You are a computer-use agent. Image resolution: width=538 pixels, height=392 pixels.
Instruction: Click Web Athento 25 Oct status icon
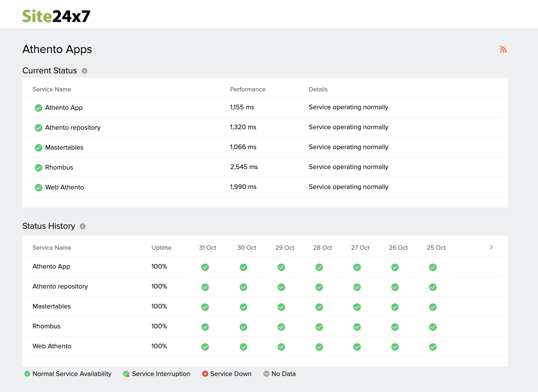point(433,347)
